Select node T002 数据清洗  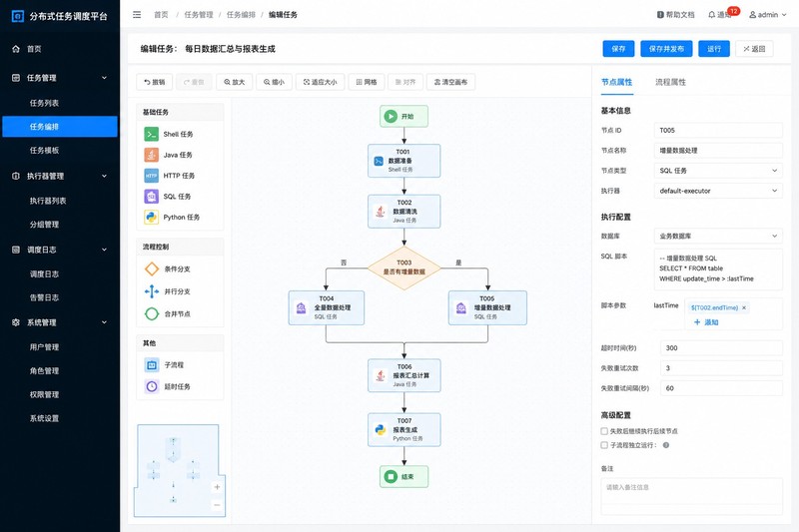[x=404, y=212]
